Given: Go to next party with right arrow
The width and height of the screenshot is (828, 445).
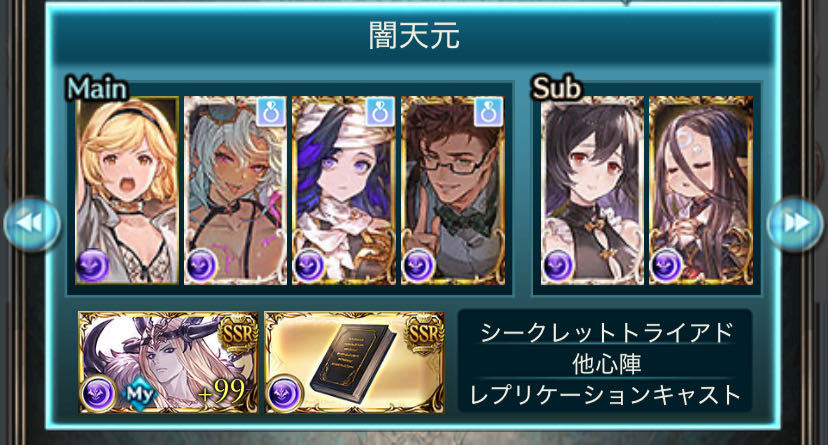Looking at the screenshot, I should click(795, 224).
